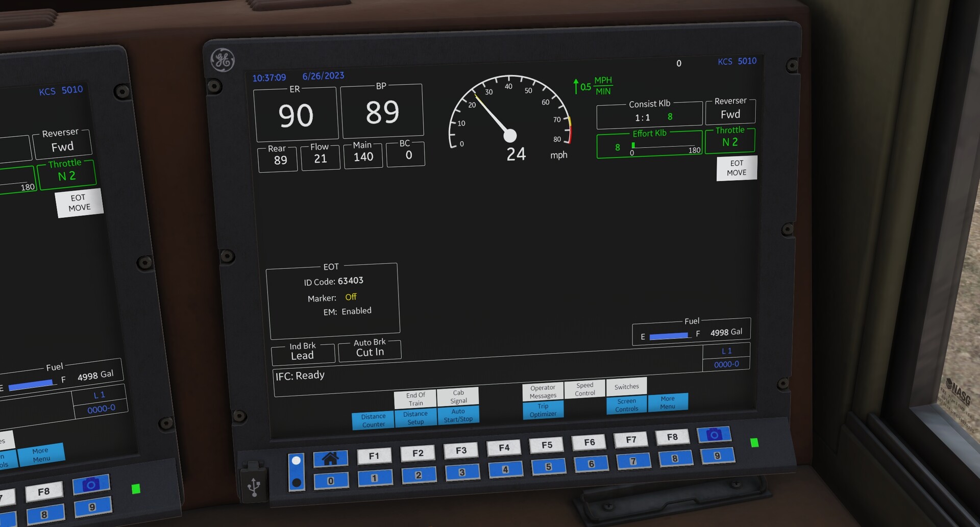Click the F4 key on main display
Image resolution: width=980 pixels, height=527 pixels.
(x=504, y=447)
